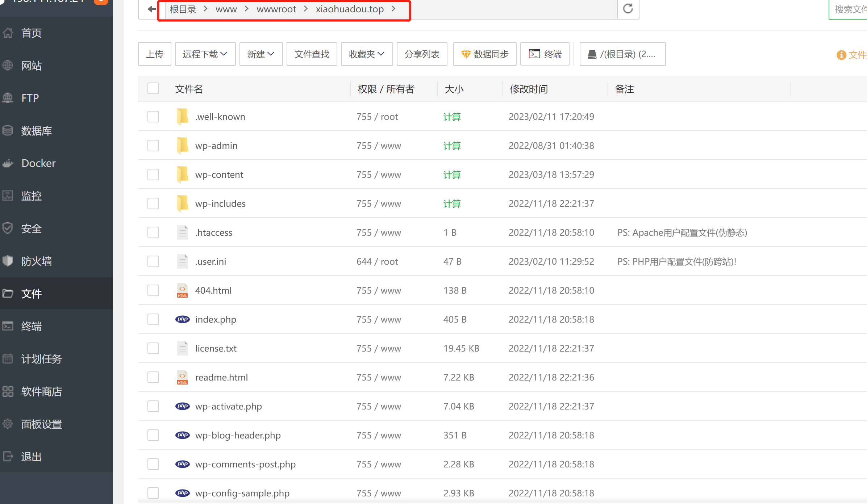Open 软件商店 from the sidebar
This screenshot has height=504, width=867.
click(41, 391)
